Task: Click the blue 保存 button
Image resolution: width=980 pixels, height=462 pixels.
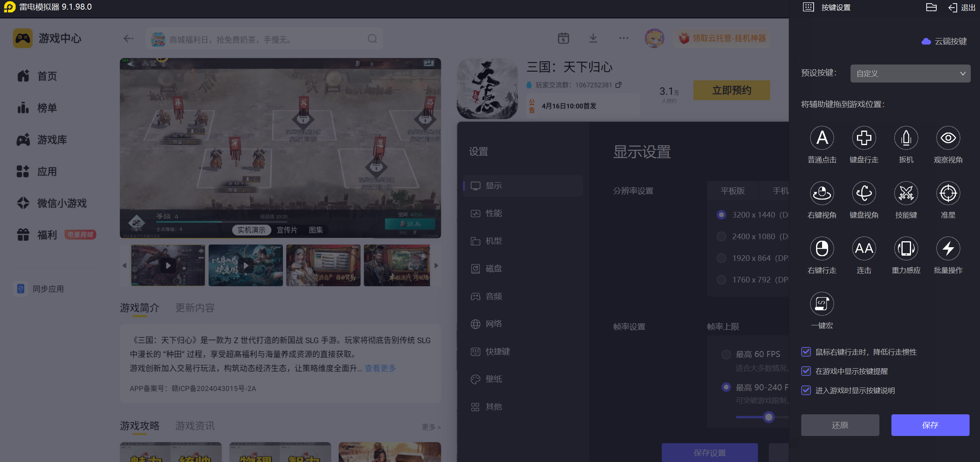Action: (x=930, y=425)
